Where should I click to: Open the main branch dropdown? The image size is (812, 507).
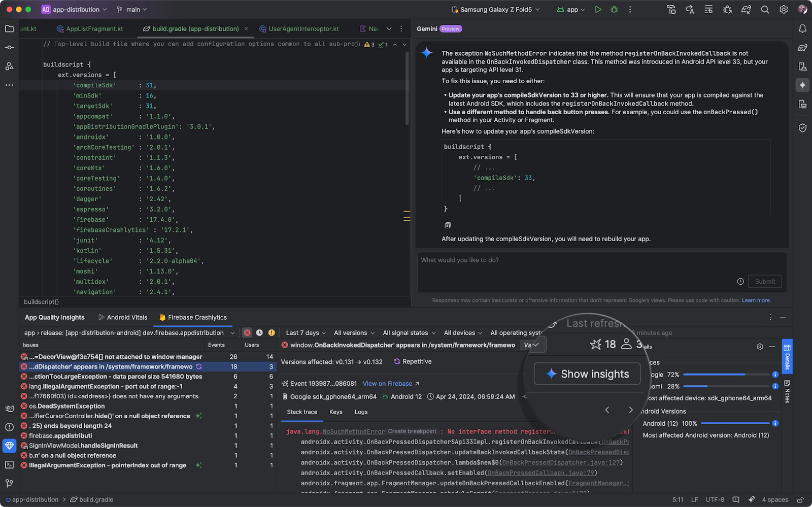coord(131,10)
